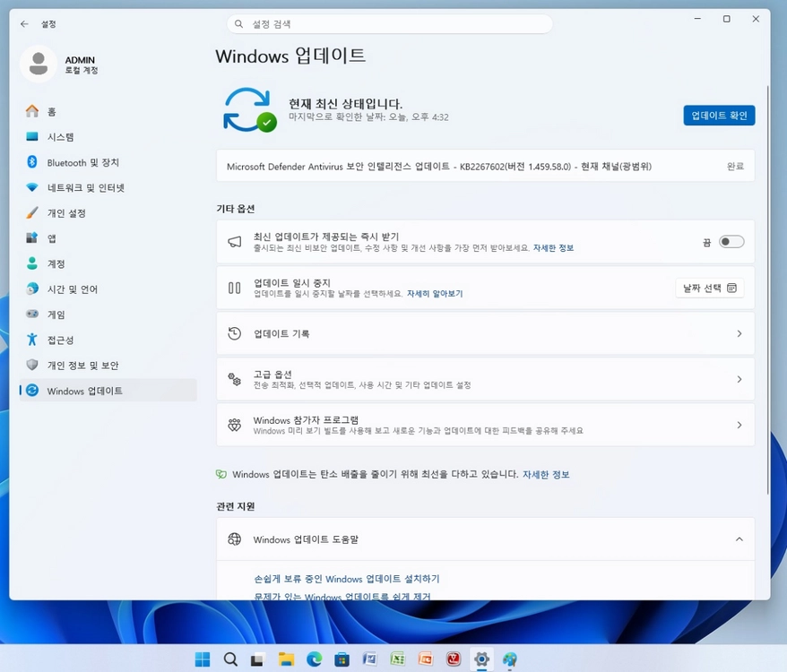Open Bluetooth 및 장치 category
This screenshot has width=787, height=672.
(108, 162)
